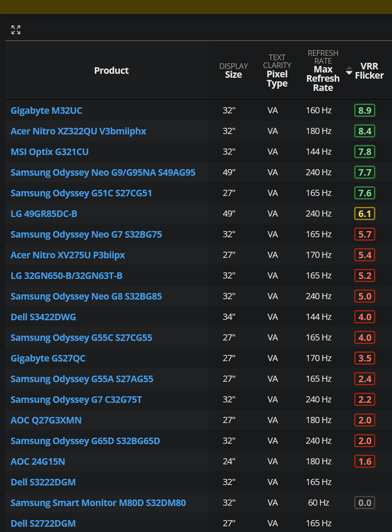Click the VRR Flicker column header
The image size is (392, 532).
click(370, 70)
